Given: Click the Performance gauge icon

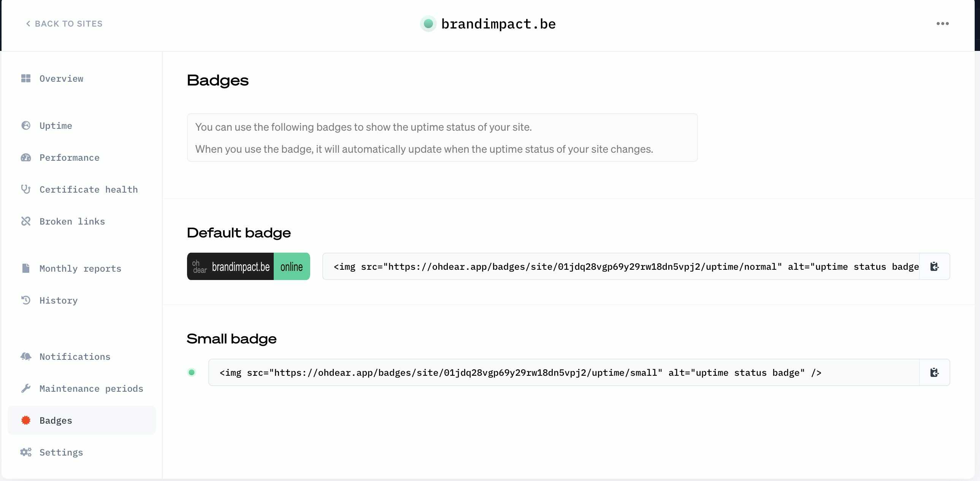Looking at the screenshot, I should 26,158.
